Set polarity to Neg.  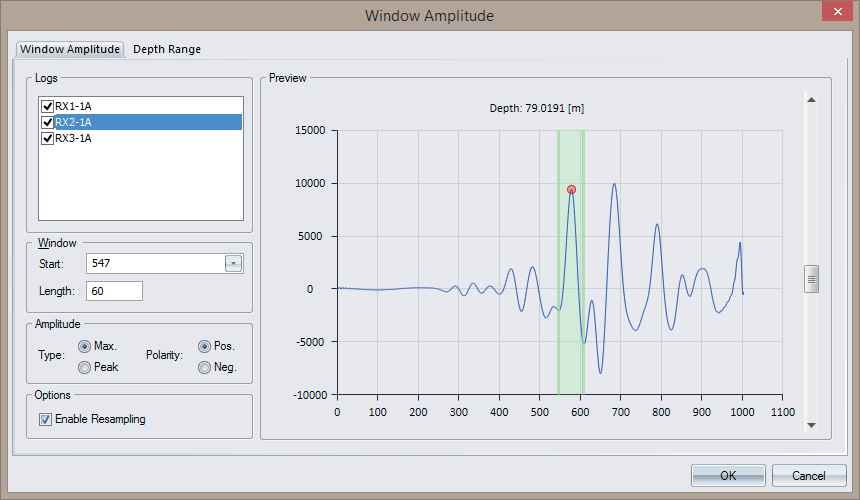(x=205, y=367)
